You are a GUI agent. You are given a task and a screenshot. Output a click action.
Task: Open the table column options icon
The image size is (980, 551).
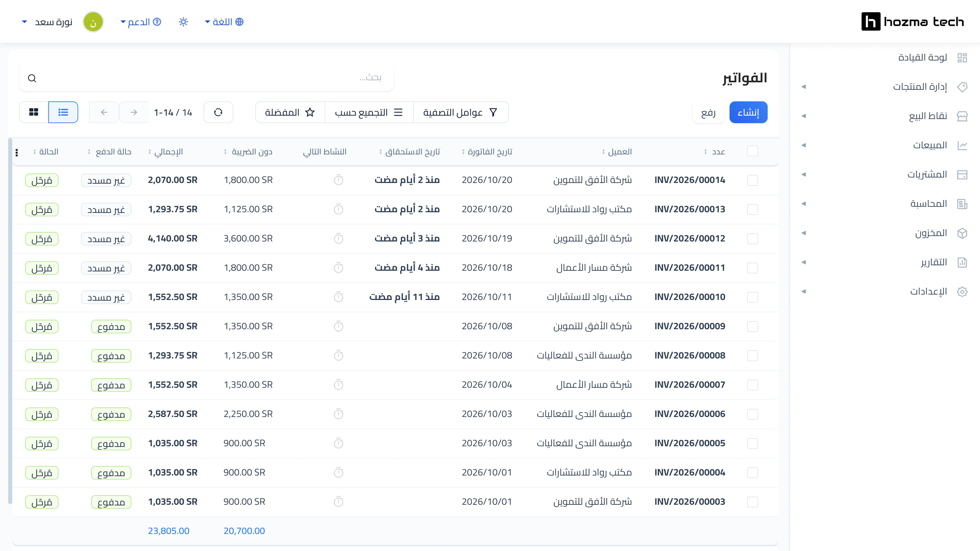17,152
